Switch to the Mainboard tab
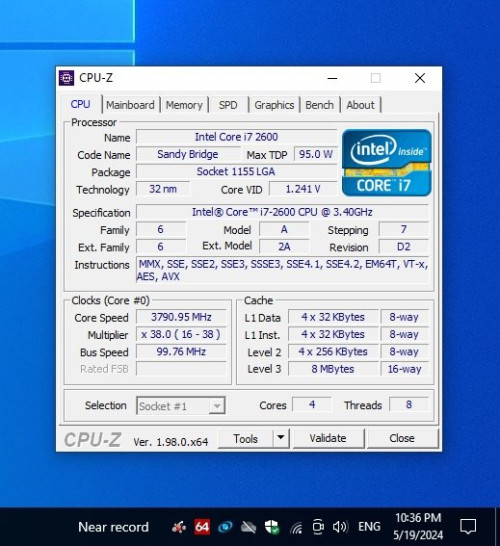 pos(130,105)
